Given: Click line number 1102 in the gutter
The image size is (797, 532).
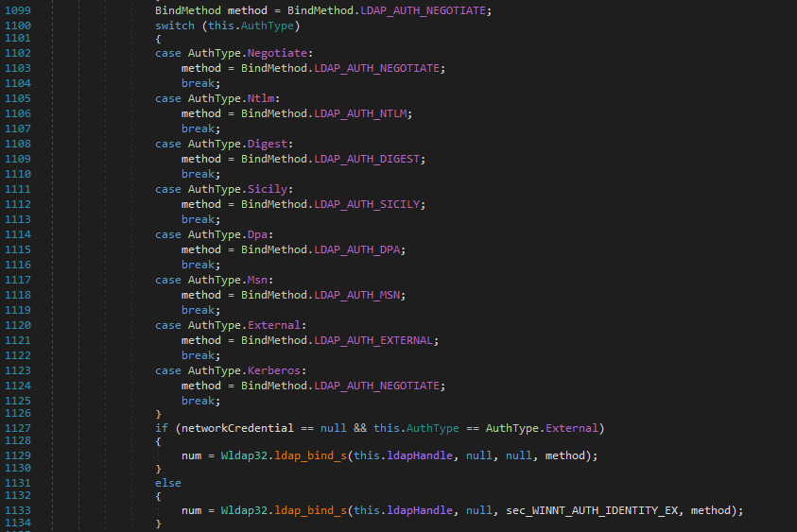Looking at the screenshot, I should 18,53.
